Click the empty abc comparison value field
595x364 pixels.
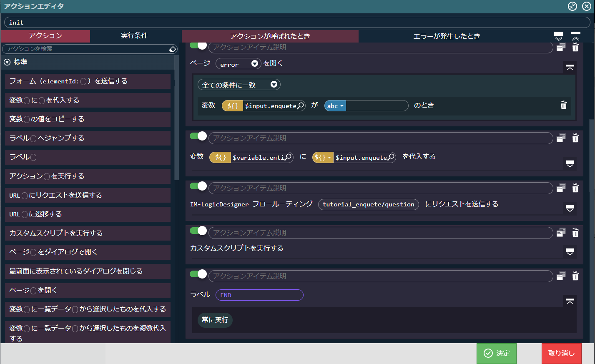coord(377,106)
